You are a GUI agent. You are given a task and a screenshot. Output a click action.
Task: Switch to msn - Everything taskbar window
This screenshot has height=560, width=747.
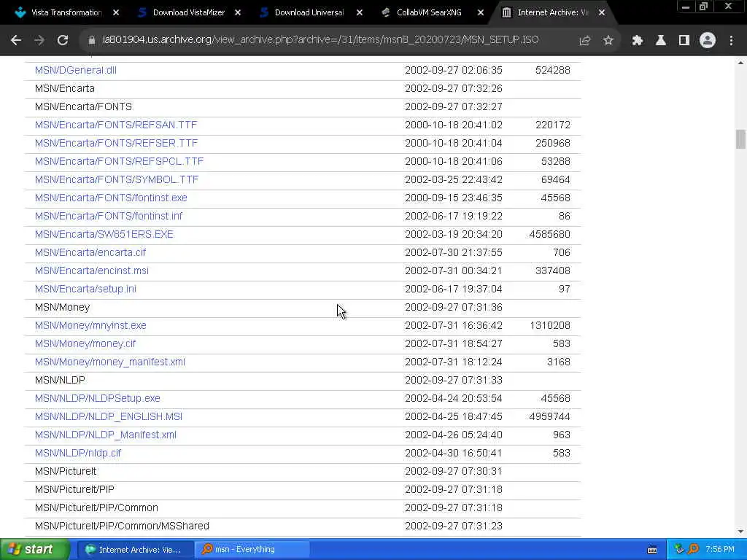[252, 550]
